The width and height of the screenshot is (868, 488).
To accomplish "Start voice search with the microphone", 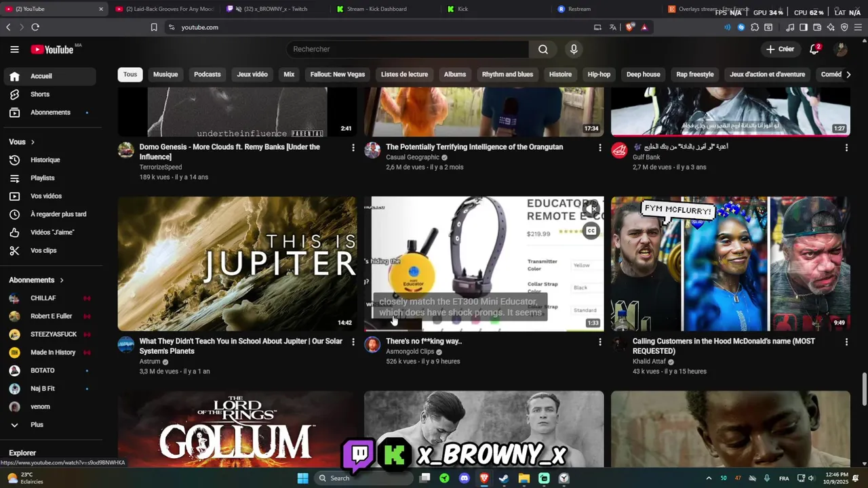I will pyautogui.click(x=574, y=49).
